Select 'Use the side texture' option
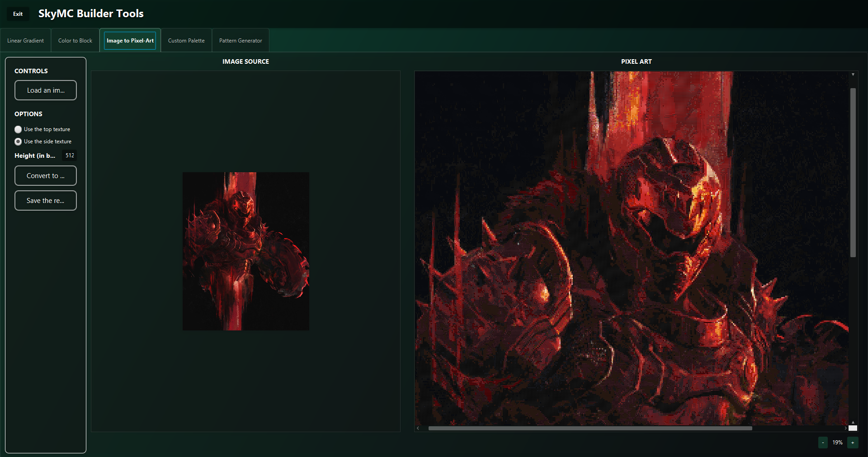This screenshot has width=868, height=457. [18, 141]
